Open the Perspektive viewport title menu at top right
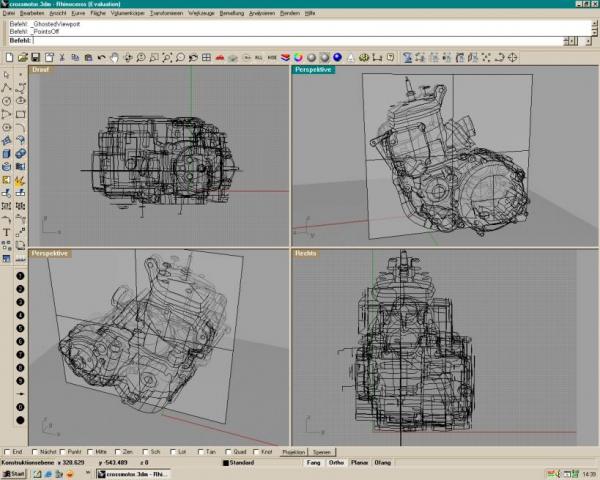Image resolution: width=600 pixels, height=480 pixels. pyautogui.click(x=313, y=70)
